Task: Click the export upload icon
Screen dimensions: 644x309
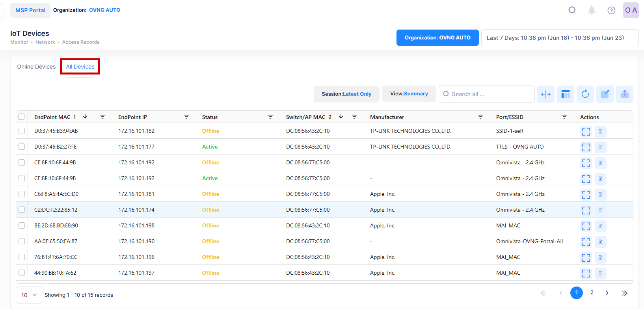Action: point(624,94)
